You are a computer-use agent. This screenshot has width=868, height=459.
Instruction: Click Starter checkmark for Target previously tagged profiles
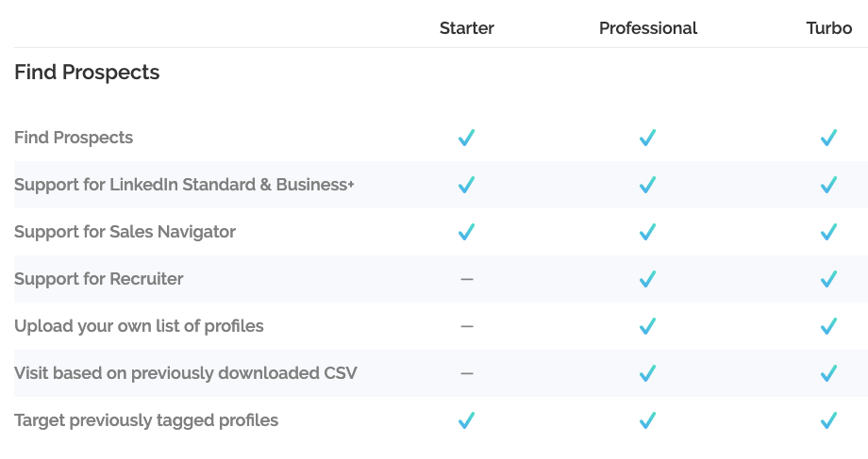coord(467,420)
